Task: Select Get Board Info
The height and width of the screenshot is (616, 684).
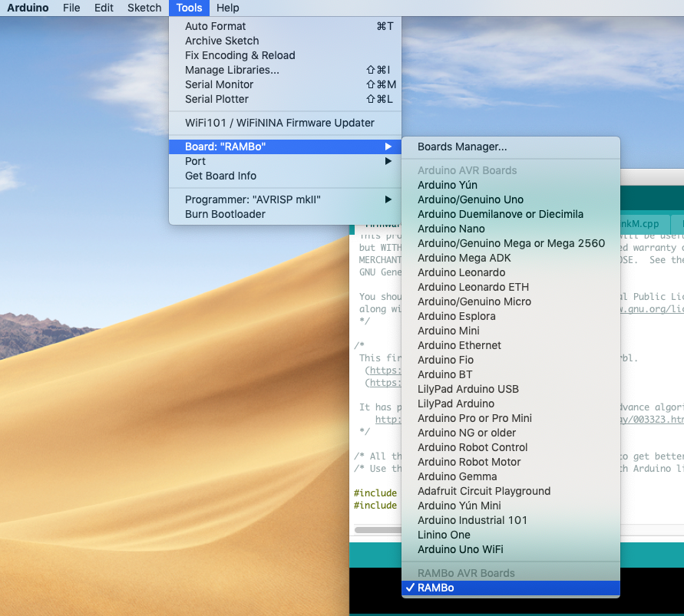Action: (x=285, y=176)
